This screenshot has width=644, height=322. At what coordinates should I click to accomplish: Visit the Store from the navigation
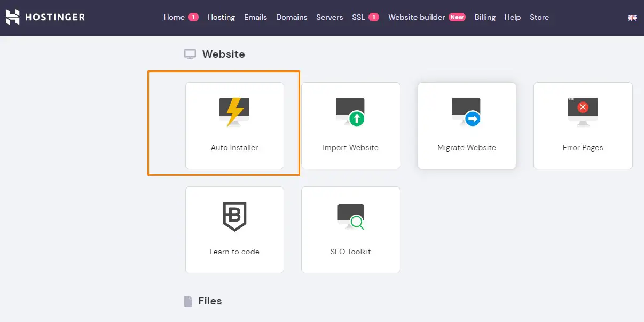[x=539, y=17]
